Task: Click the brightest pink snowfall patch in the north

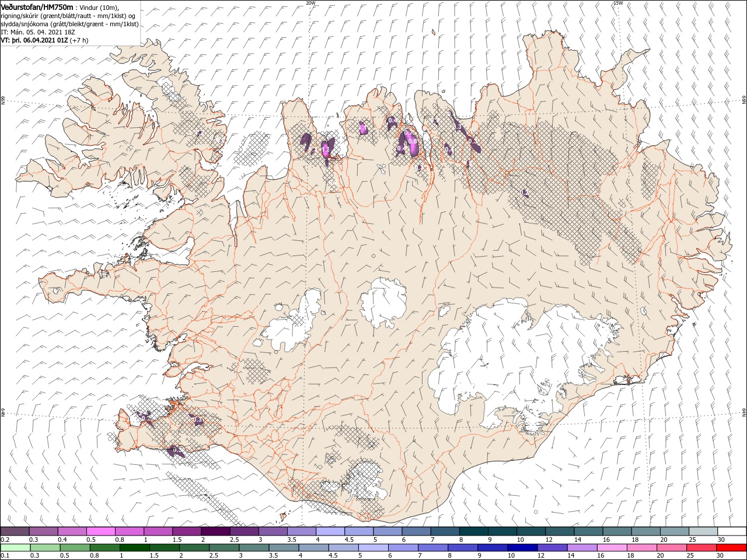Action: click(x=414, y=144)
